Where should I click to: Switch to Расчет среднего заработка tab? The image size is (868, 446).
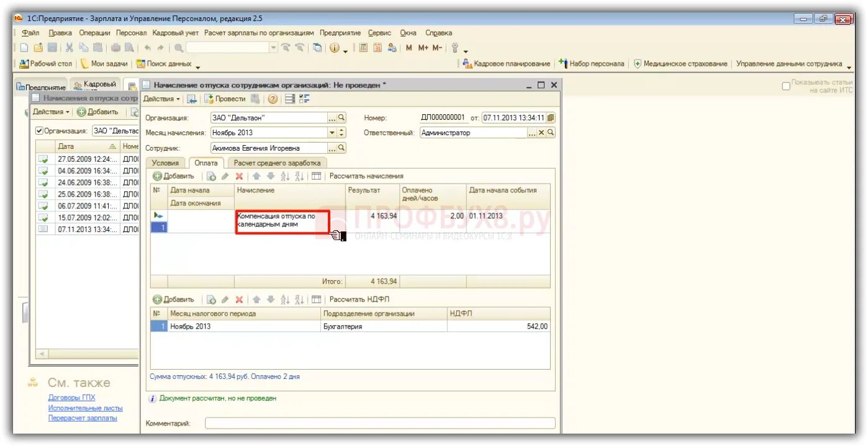tap(277, 163)
